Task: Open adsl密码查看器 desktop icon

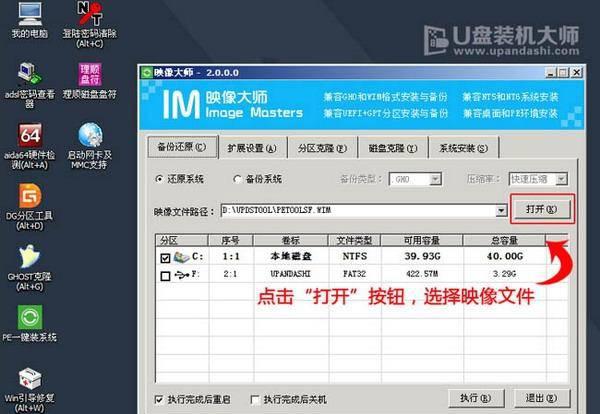Action: pyautogui.click(x=29, y=85)
